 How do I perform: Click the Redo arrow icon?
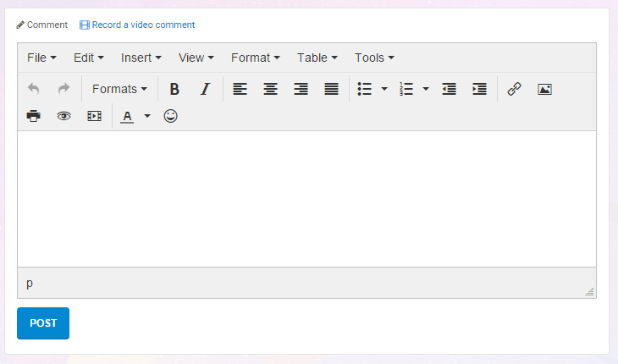click(x=63, y=89)
